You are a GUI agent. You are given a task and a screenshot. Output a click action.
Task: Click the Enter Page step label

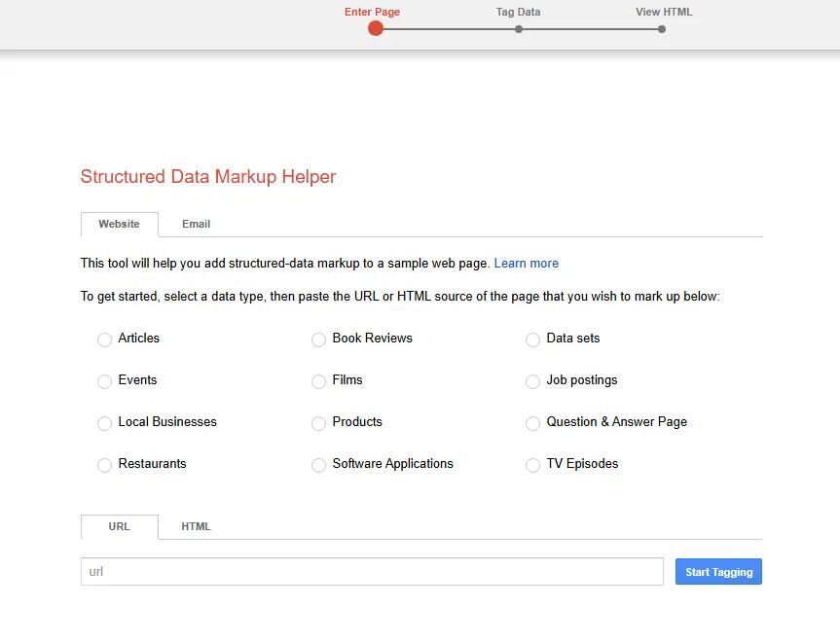pyautogui.click(x=373, y=12)
